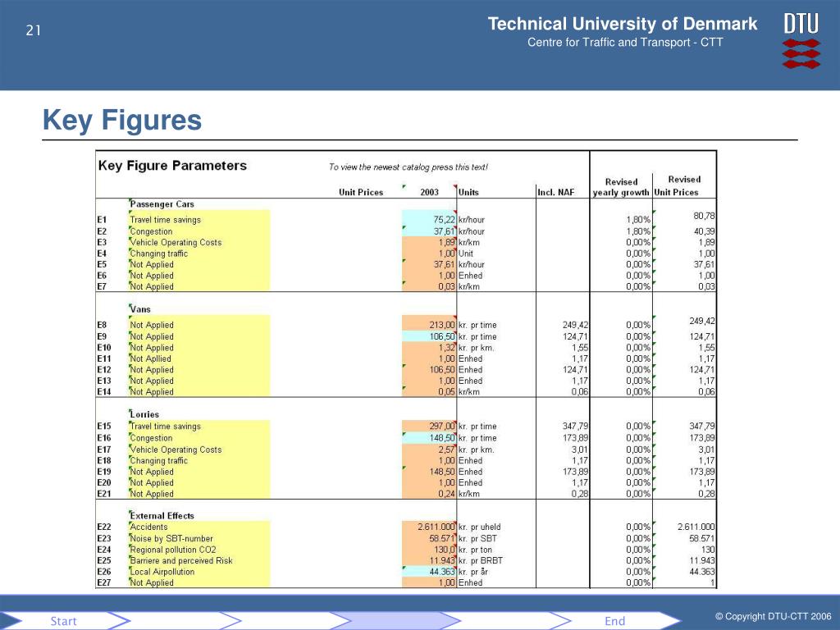Click the row label E22

coord(104,527)
